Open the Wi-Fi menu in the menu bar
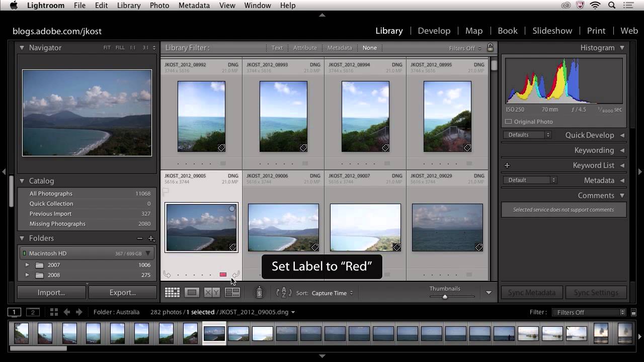Viewport: 644px width, 362px height. [x=596, y=6]
